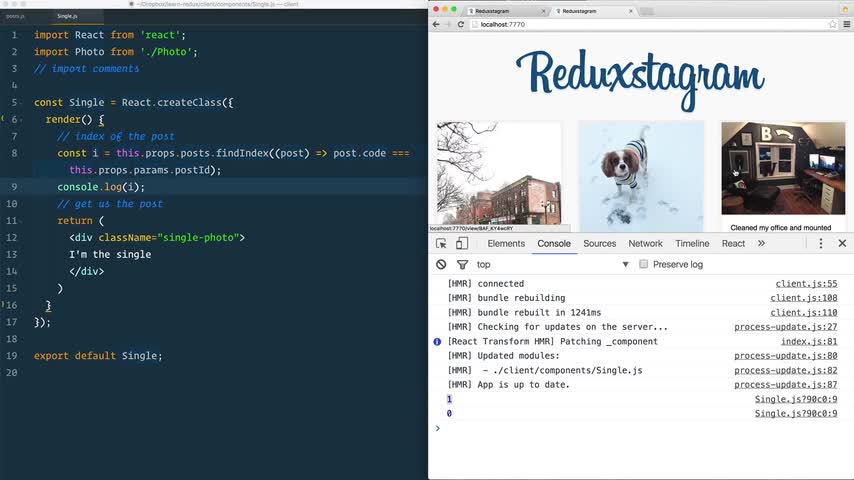Close the first Reduxstagram browser tab
Image resolution: width=854 pixels, height=480 pixels.
click(x=543, y=11)
